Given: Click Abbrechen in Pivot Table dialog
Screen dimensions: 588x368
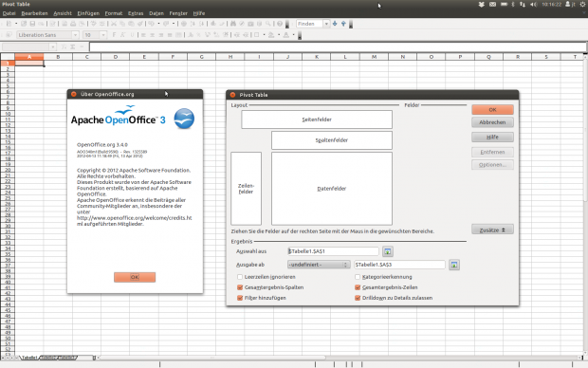Looking at the screenshot, I should point(492,122).
